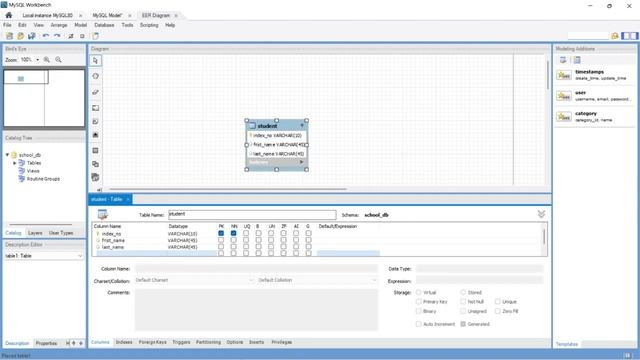The height and width of the screenshot is (360, 640).
Task: Open the Properties tab
Action: (x=46, y=343)
